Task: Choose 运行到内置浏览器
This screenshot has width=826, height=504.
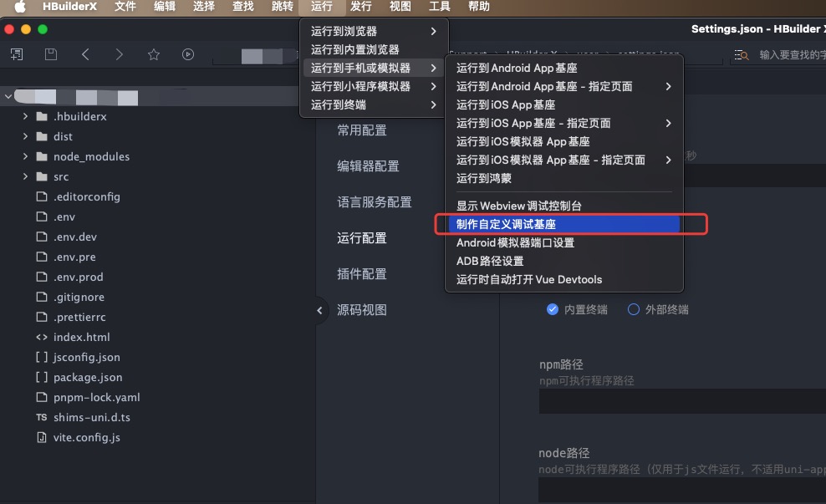Action: coord(374,49)
